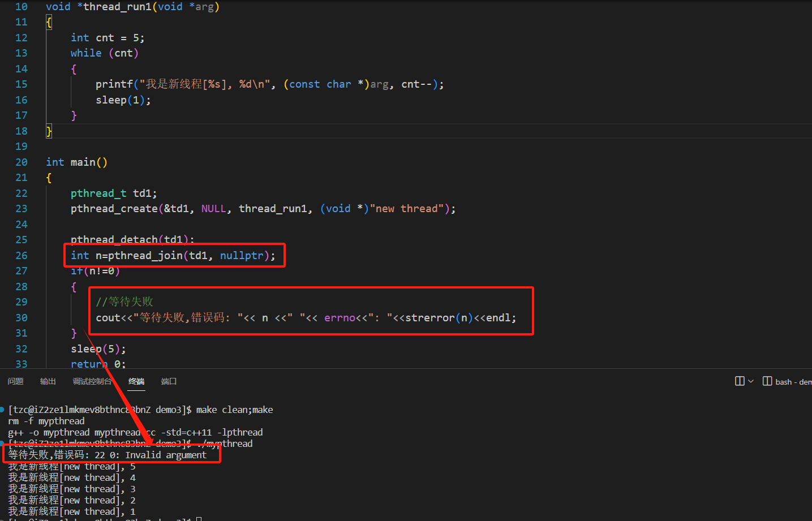Viewport: 812px width, 521px height.
Task: Click 'make clean;make' command in terminal
Action: (x=234, y=410)
